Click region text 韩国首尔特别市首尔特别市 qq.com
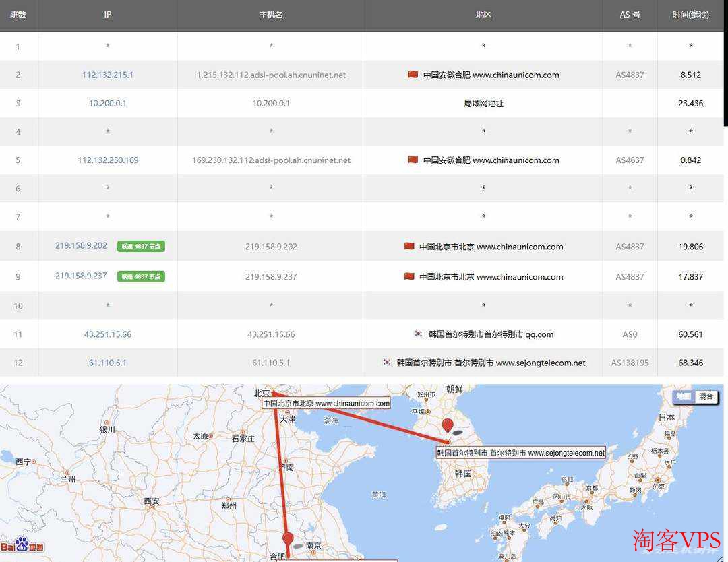This screenshot has width=728, height=562. click(491, 334)
